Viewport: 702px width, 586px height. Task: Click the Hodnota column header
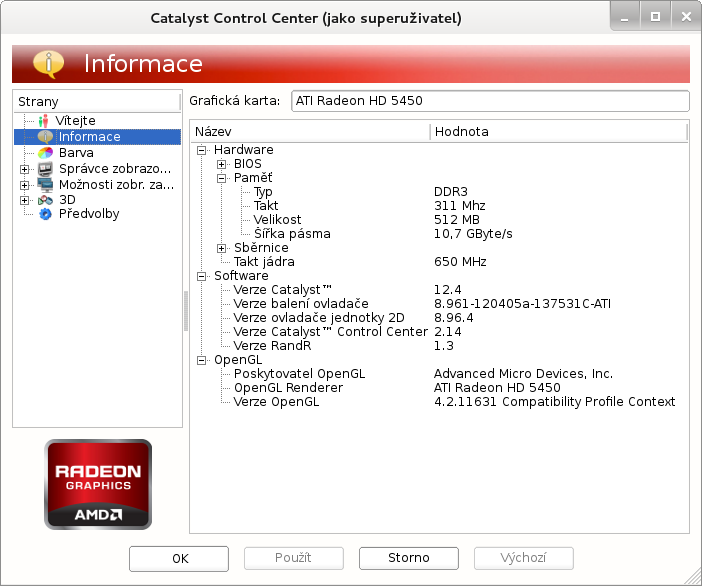[x=559, y=132]
